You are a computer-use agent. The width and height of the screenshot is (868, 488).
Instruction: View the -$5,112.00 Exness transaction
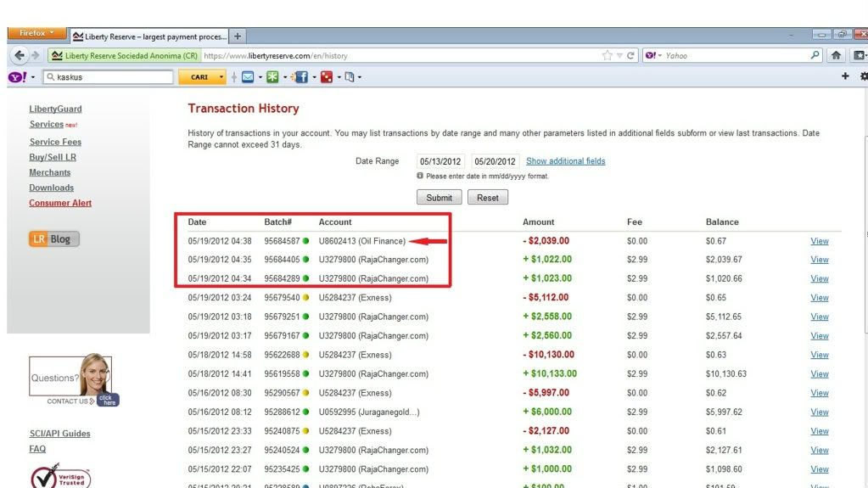(820, 297)
